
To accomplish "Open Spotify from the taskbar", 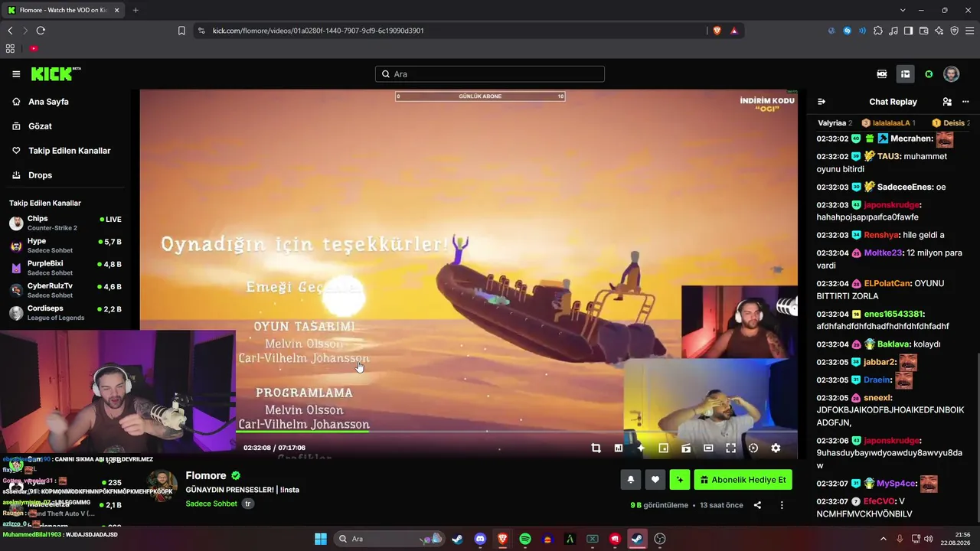I will click(x=525, y=539).
